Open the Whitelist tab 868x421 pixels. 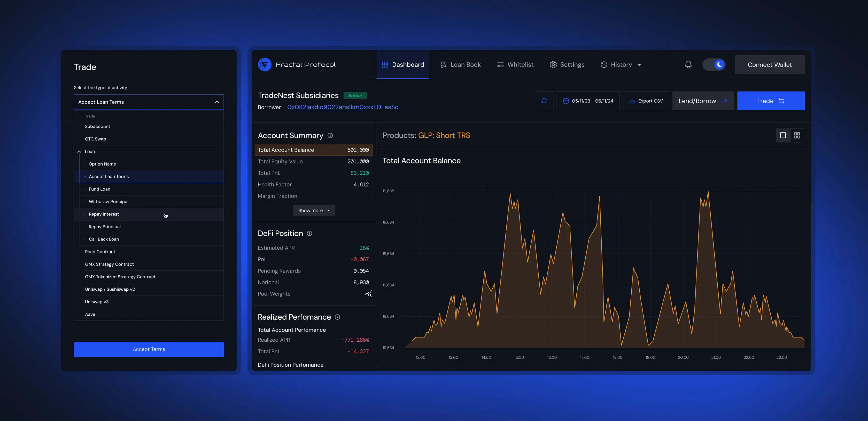tap(515, 64)
